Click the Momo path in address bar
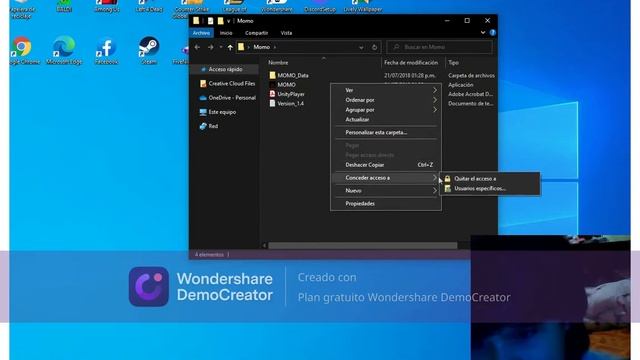 (x=262, y=47)
